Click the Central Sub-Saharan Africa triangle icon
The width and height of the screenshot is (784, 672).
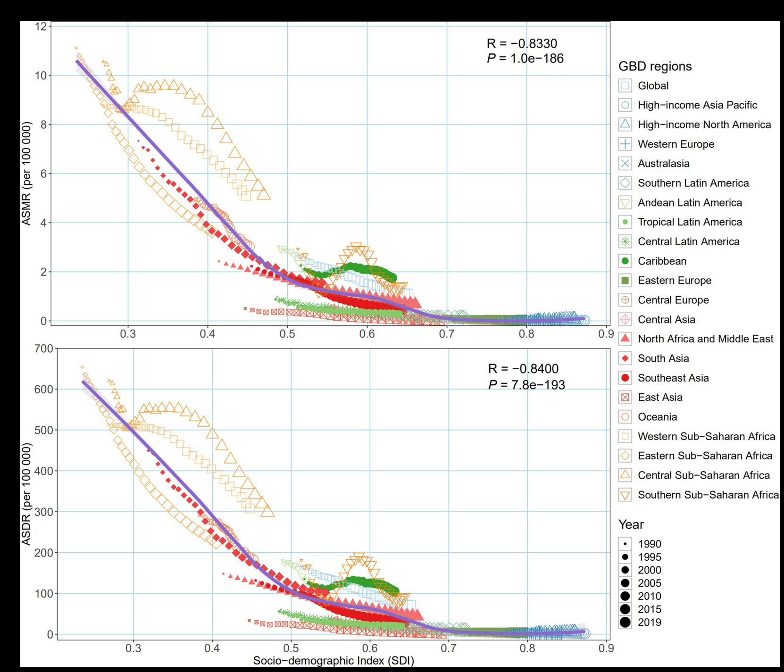625,474
